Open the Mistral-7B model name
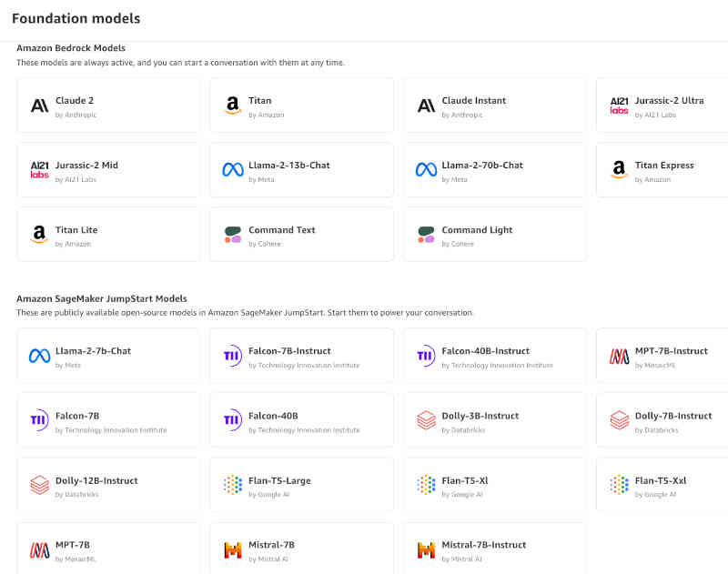 click(271, 545)
